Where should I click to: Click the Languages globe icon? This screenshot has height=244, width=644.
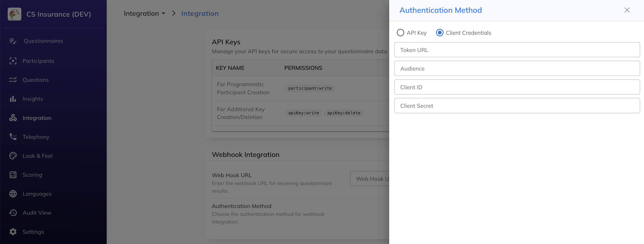click(x=13, y=194)
